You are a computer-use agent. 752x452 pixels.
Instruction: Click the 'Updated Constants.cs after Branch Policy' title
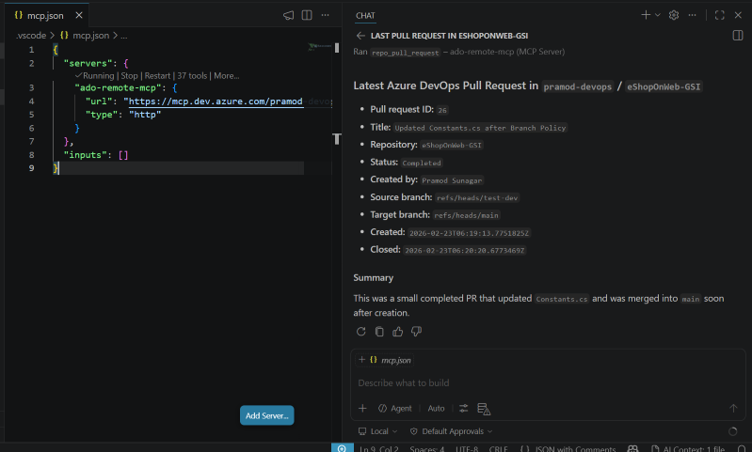480,128
